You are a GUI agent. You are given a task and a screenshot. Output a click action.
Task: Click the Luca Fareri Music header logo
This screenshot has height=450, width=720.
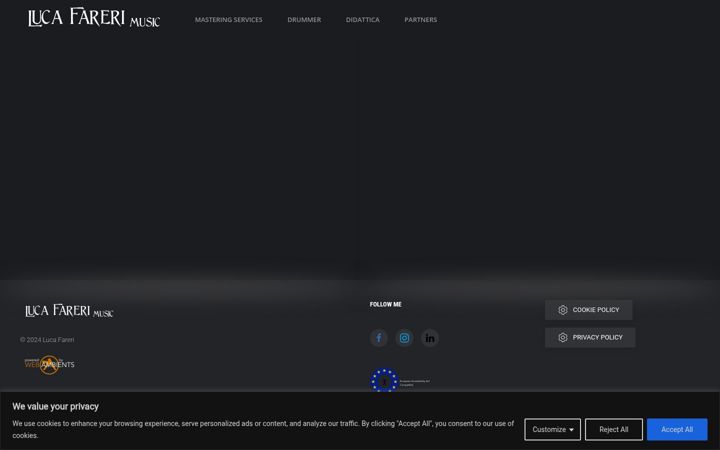94,17
